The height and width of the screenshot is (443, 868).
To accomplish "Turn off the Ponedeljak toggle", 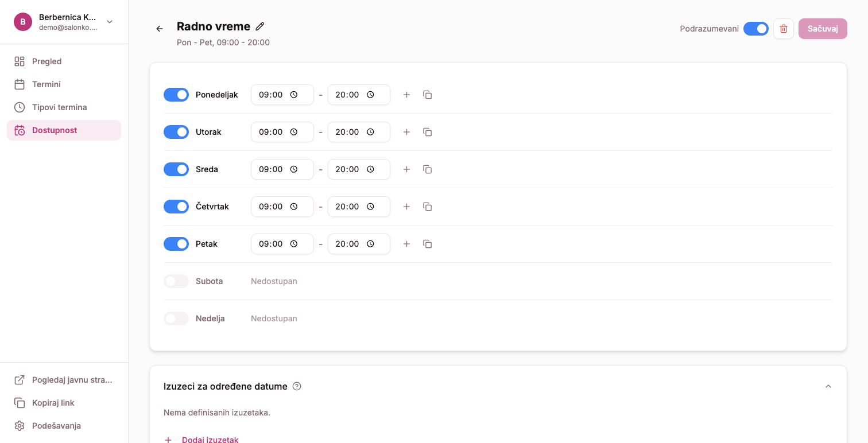I will 176,95.
